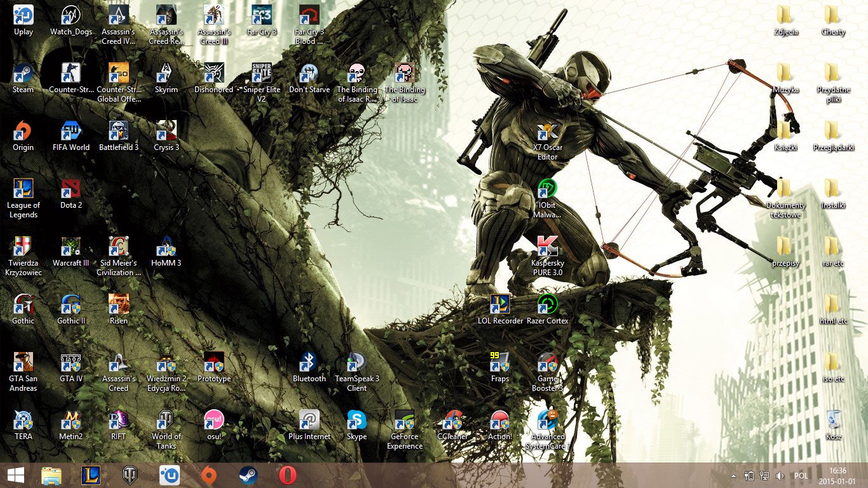The image size is (868, 488).
Task: Open the Uplay desktop shortcut
Action: [24, 20]
